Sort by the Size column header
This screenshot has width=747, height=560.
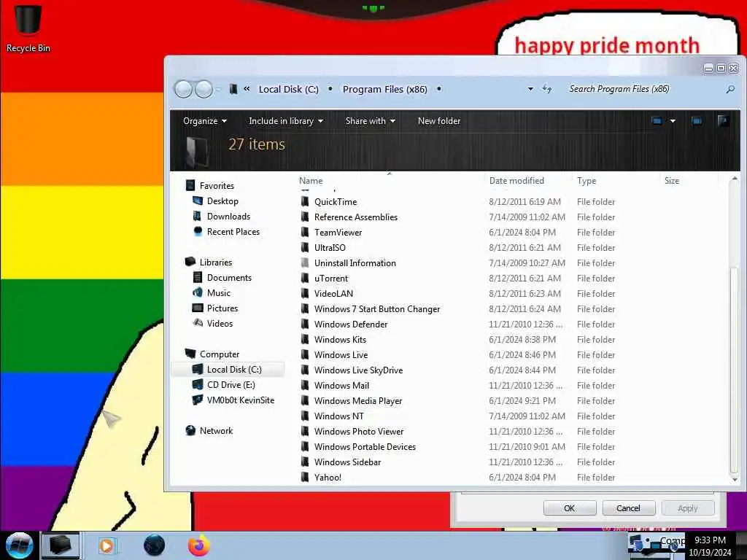(x=672, y=181)
